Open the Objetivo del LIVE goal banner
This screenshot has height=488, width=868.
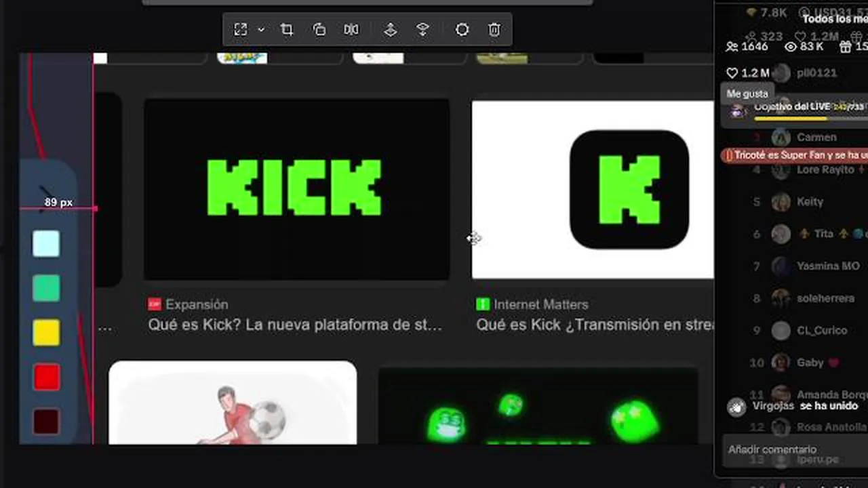click(x=795, y=110)
